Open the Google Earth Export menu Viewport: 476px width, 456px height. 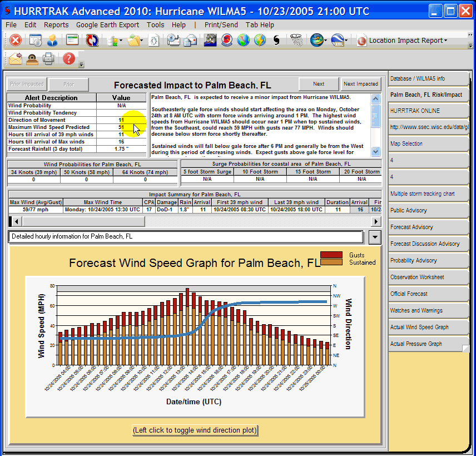pyautogui.click(x=107, y=25)
